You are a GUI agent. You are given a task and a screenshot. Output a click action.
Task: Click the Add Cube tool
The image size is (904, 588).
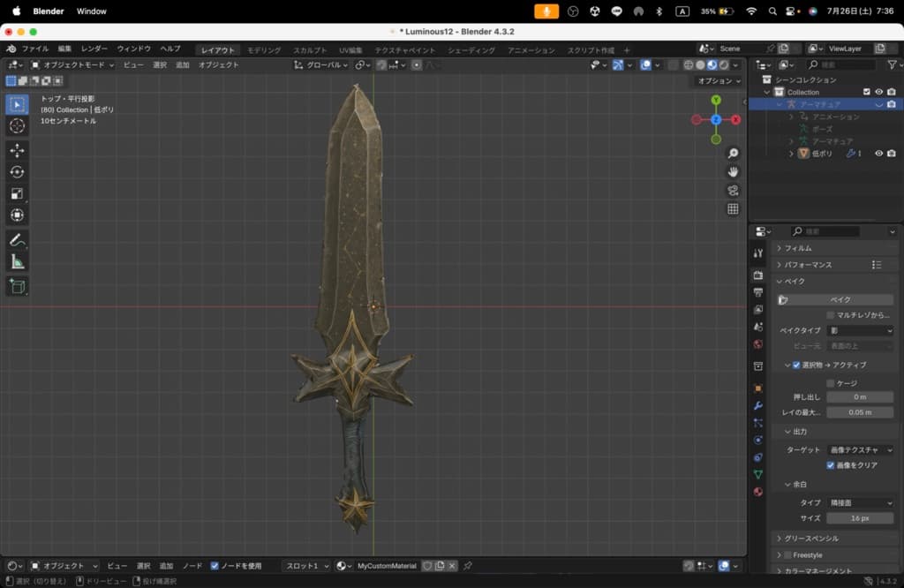point(17,286)
